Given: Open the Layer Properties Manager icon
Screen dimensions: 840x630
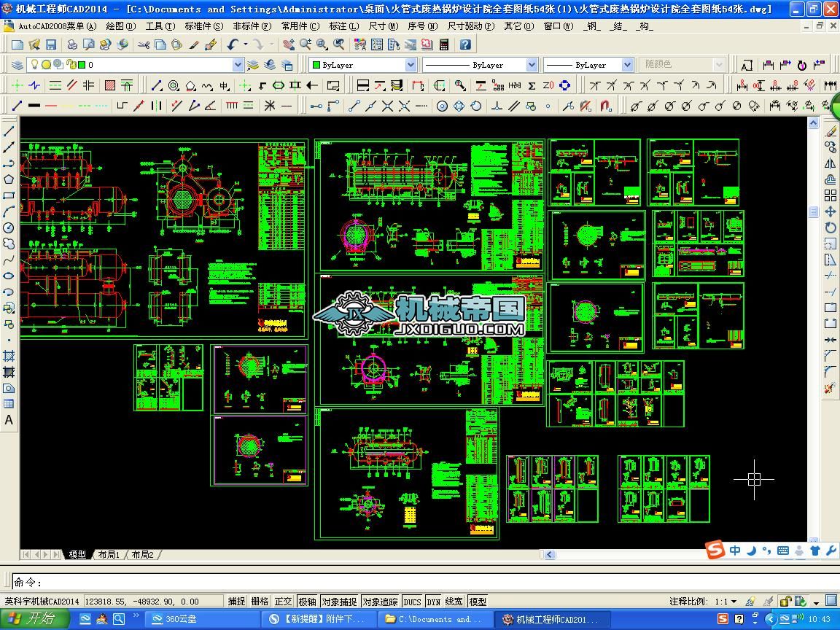Looking at the screenshot, I should [x=17, y=65].
